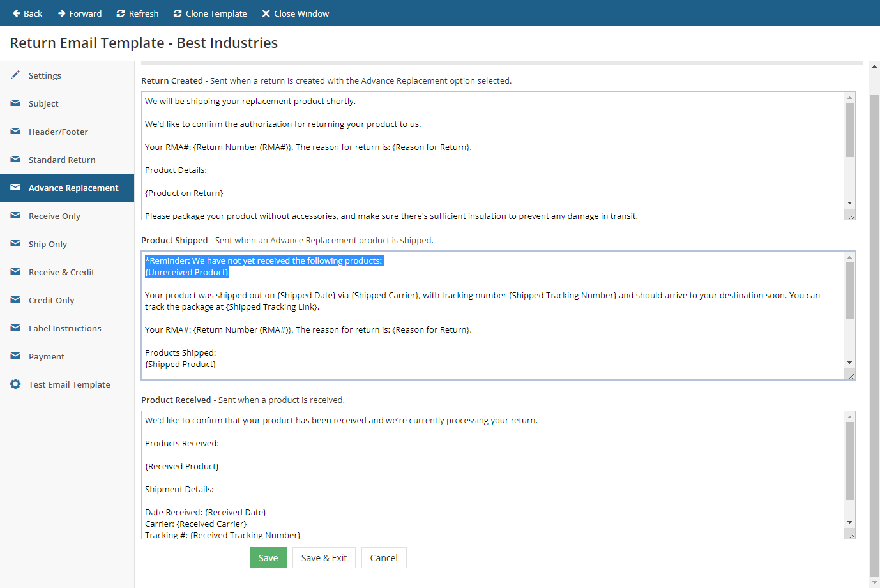Click the envelope icon beside Subject
880x588 pixels.
click(15, 103)
